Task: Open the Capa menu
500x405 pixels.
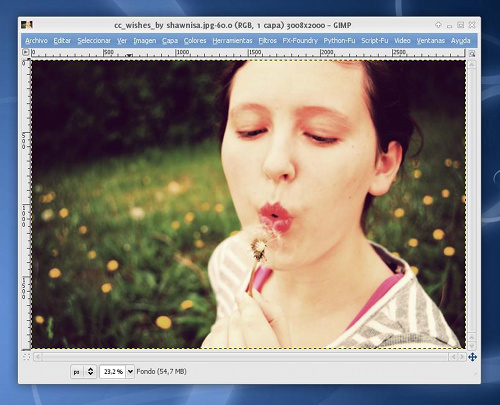Action: 170,41
